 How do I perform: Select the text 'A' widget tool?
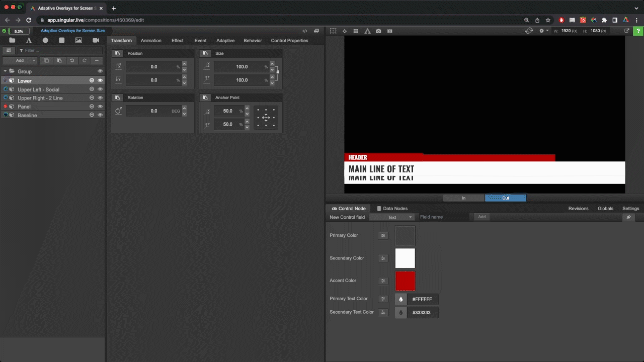29,40
